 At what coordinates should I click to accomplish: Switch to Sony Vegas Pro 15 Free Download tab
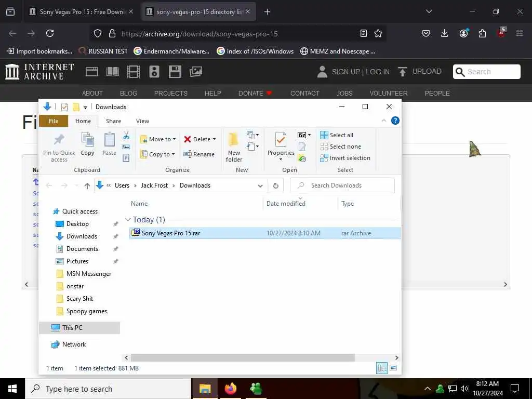pyautogui.click(x=82, y=12)
